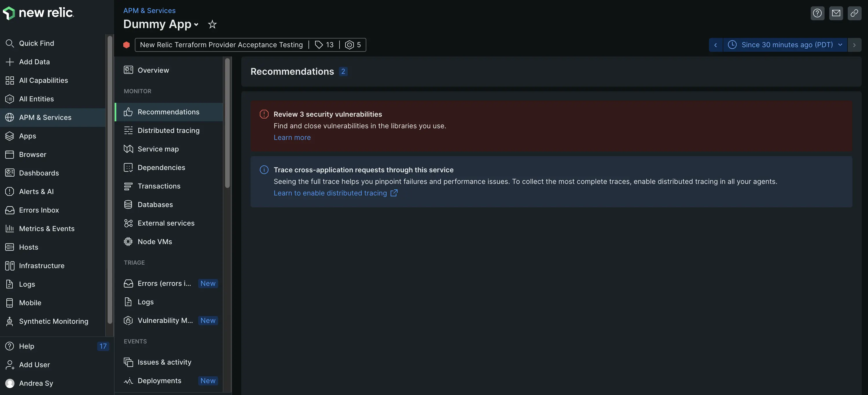Open the Andrea Sy user menu
This screenshot has width=868, height=395.
point(36,383)
